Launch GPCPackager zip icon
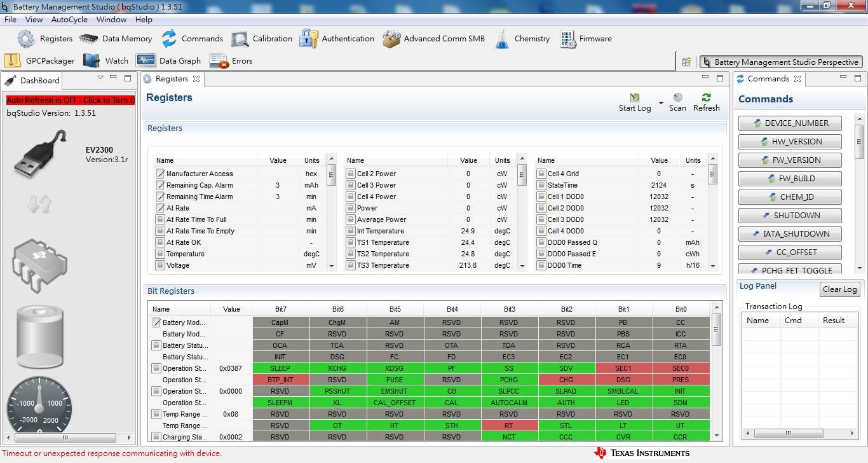Screen dimensions: 868x463 coord(13,60)
